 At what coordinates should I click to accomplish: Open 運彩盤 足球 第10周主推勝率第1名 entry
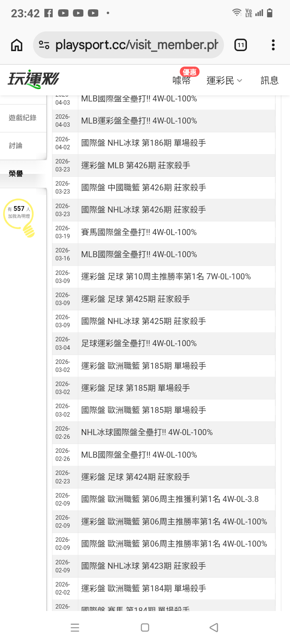(166, 277)
